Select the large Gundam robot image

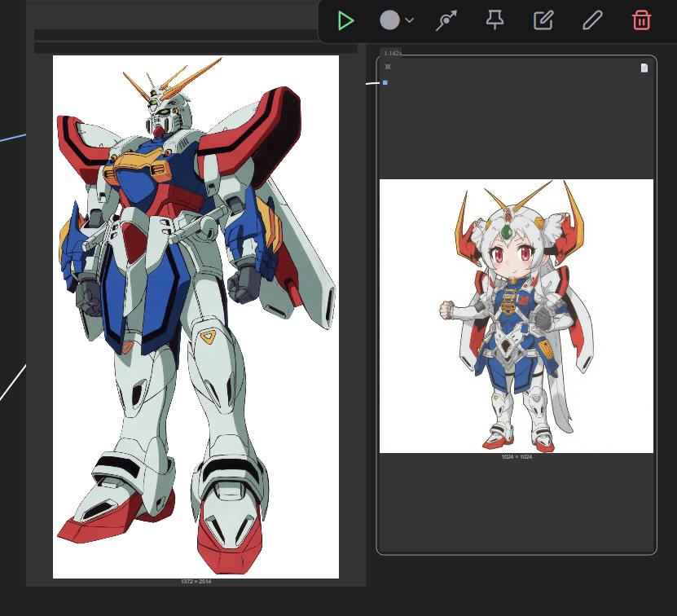click(x=196, y=316)
